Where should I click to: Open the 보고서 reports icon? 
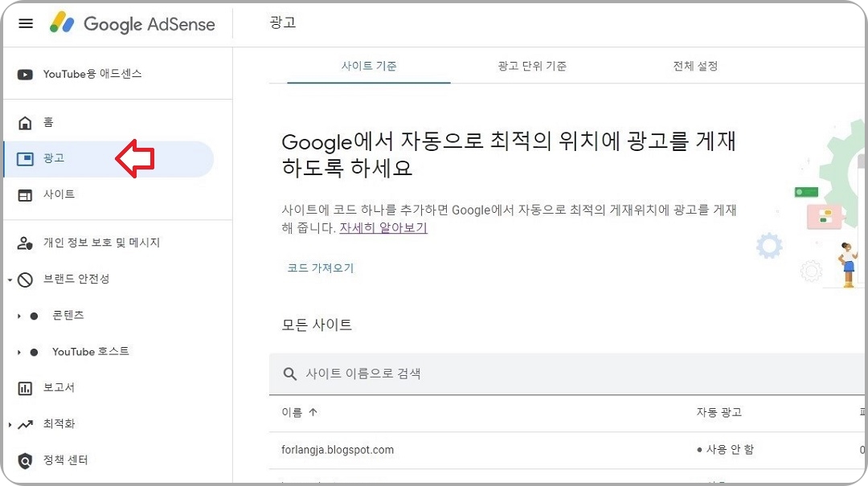(25, 387)
